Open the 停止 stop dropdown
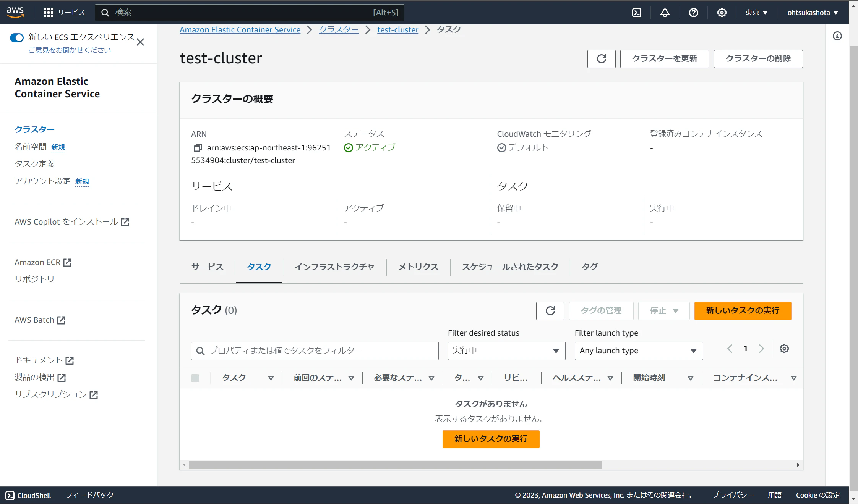 point(664,311)
